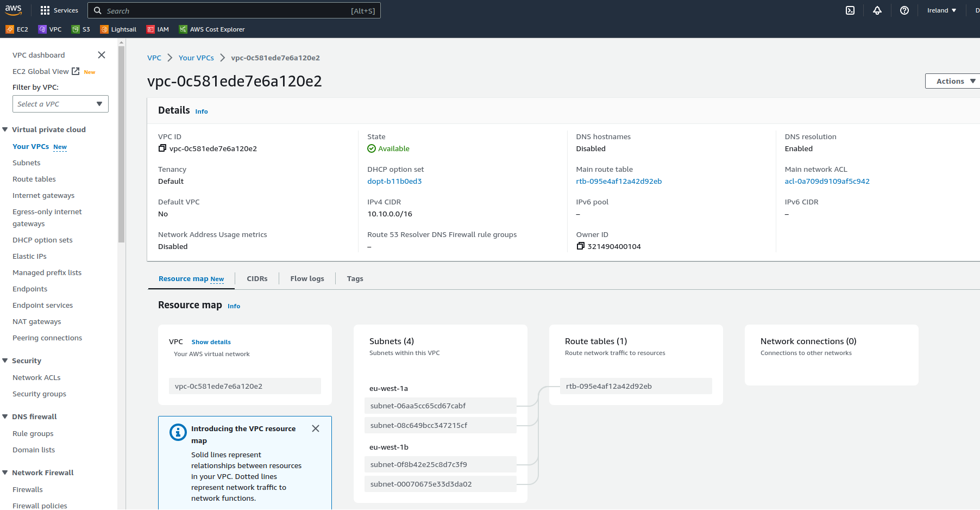Go to Internet gateways in sidebar
The width and height of the screenshot is (980, 510).
point(43,195)
